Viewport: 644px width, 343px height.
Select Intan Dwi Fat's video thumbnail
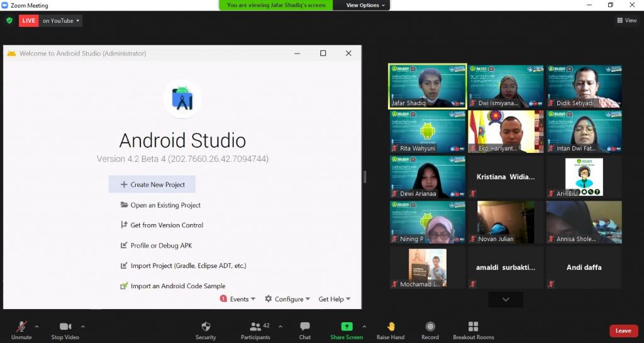coord(584,132)
